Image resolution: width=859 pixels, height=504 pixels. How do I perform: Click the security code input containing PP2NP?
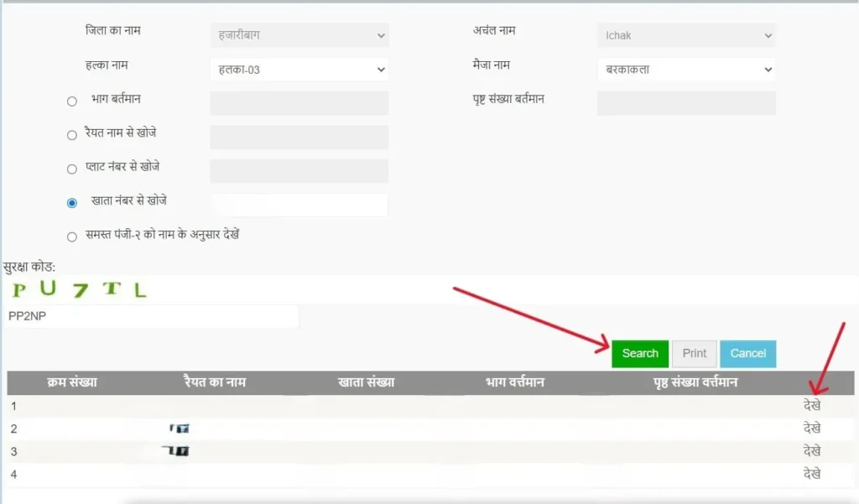[151, 317]
